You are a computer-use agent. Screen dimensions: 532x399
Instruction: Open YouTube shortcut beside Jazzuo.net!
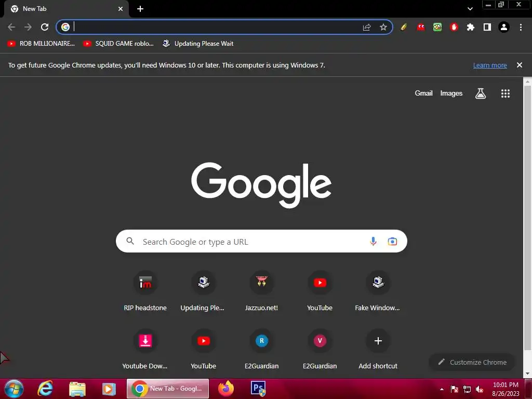coord(320,292)
